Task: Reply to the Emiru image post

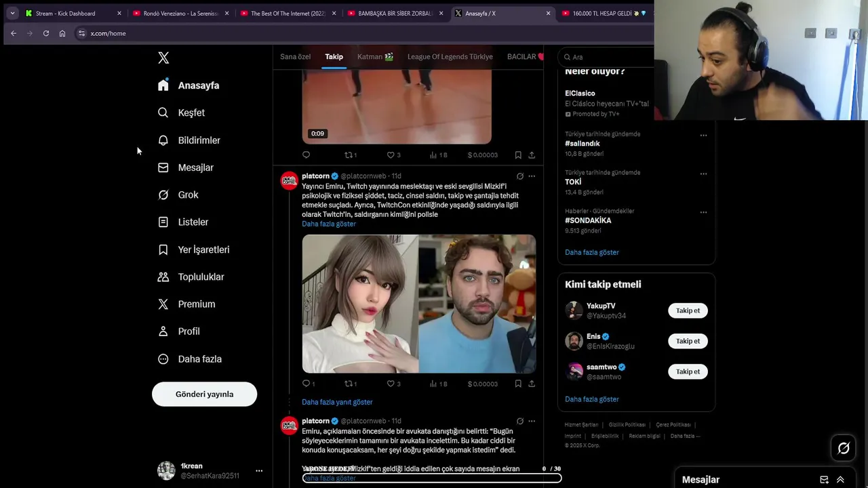Action: [308, 384]
